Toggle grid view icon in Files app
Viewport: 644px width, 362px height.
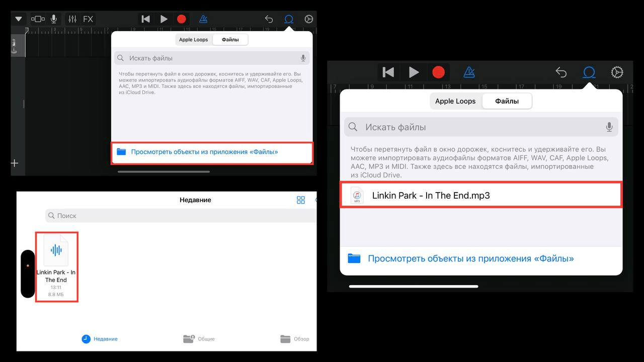pyautogui.click(x=301, y=200)
